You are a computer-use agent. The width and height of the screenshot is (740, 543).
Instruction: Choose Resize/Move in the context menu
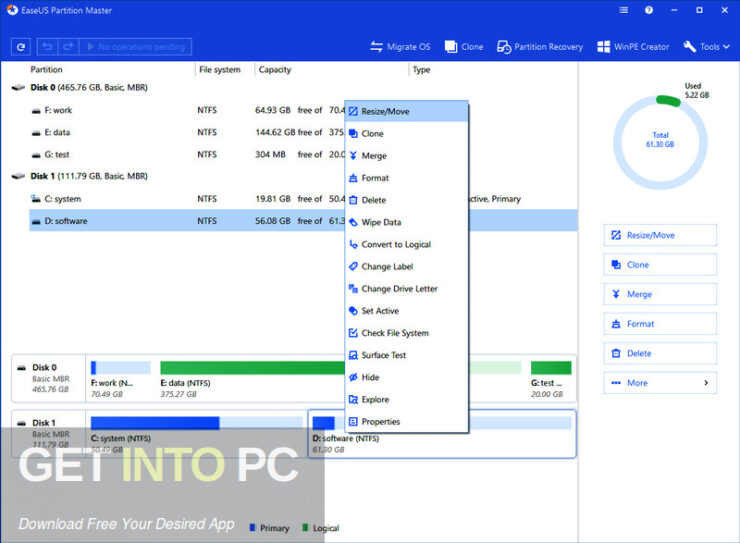pos(407,111)
